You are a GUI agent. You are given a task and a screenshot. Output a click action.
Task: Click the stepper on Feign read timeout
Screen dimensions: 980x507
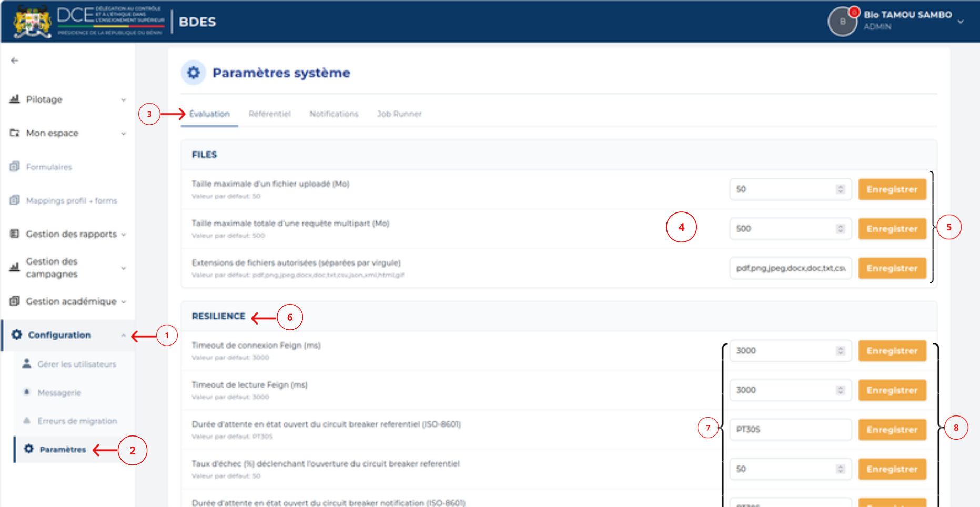tap(840, 390)
